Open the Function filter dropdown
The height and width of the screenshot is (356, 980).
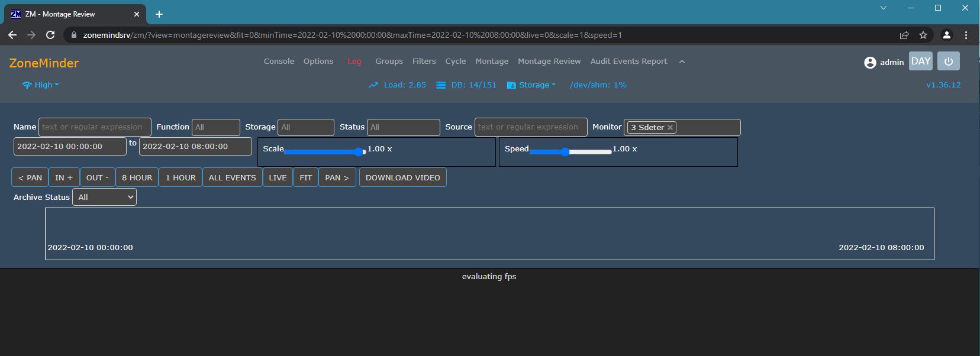[x=216, y=127]
